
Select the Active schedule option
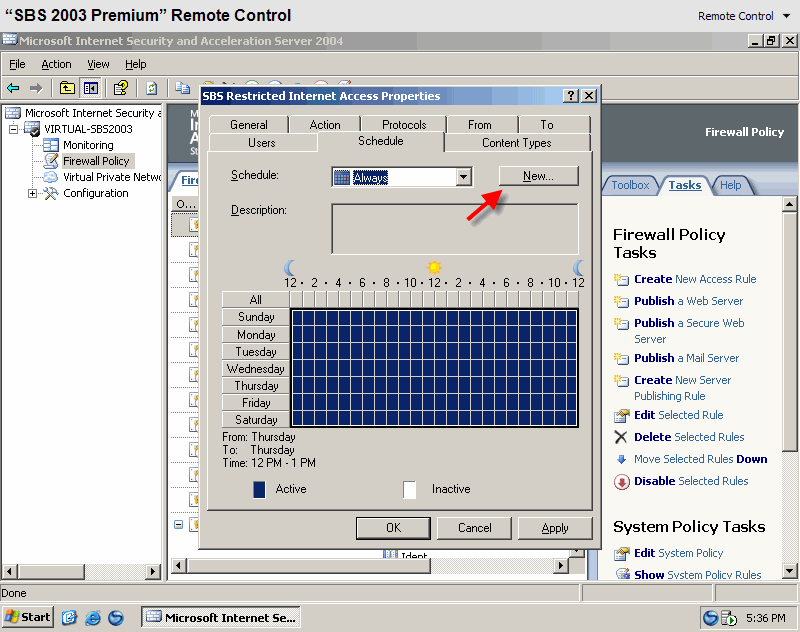click(259, 489)
